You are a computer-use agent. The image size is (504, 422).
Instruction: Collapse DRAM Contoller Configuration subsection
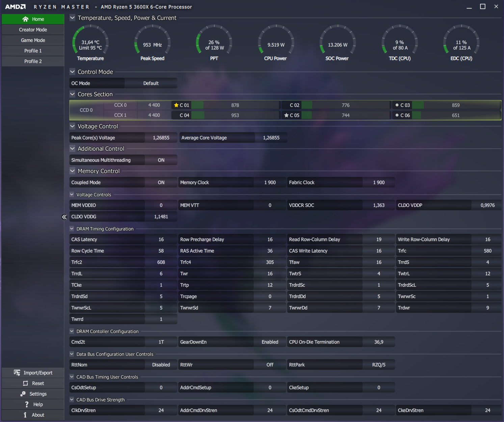point(72,331)
